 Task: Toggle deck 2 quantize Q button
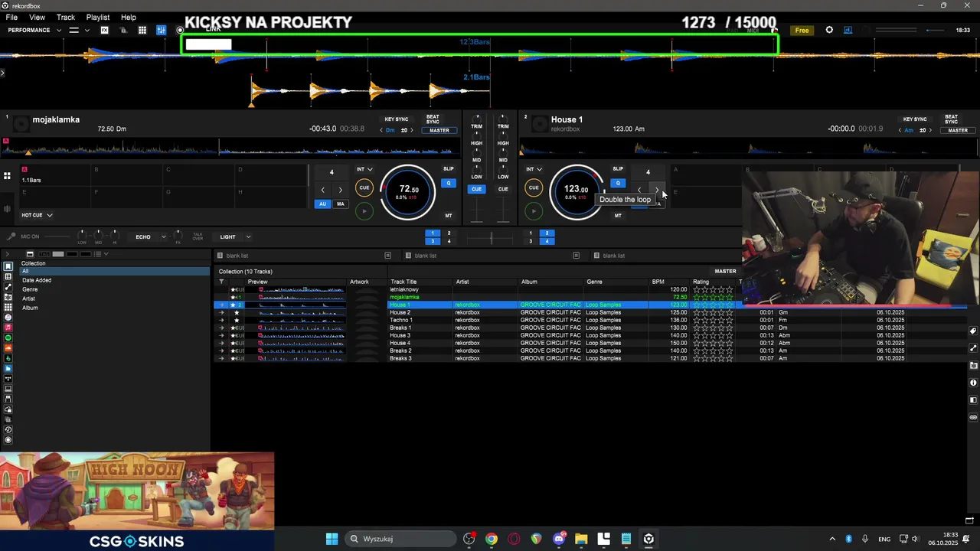[618, 183]
